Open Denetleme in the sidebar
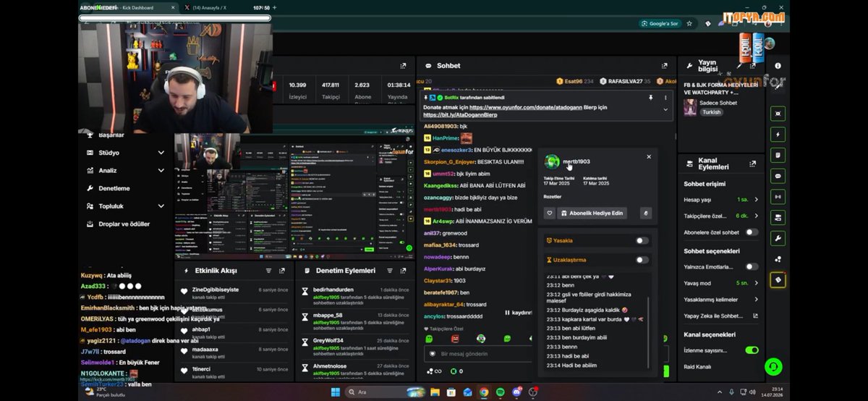Viewport: 868px width, 401px height. click(114, 188)
